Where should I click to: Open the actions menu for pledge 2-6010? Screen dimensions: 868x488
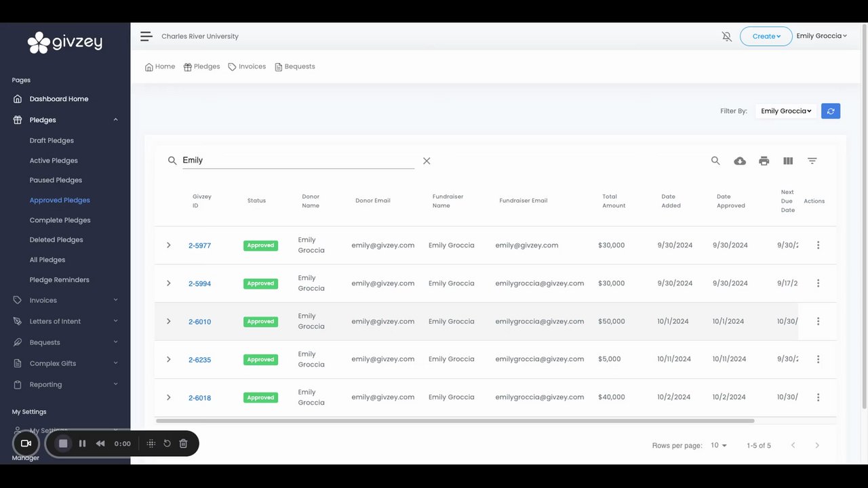pos(818,321)
